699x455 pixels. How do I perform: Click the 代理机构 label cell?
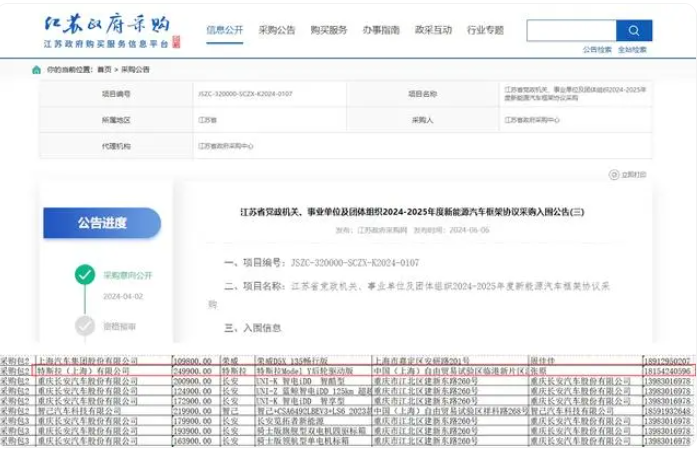pyautogui.click(x=116, y=146)
